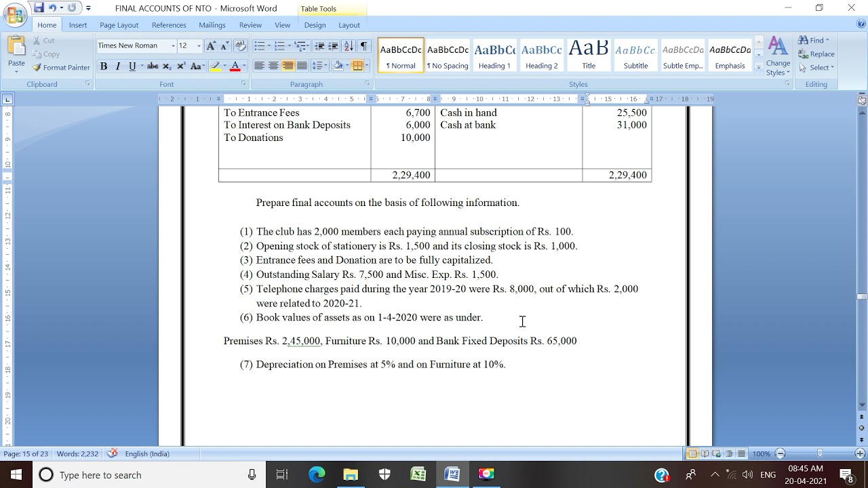
Task: Expand numbering list dropdown
Action: coord(290,45)
